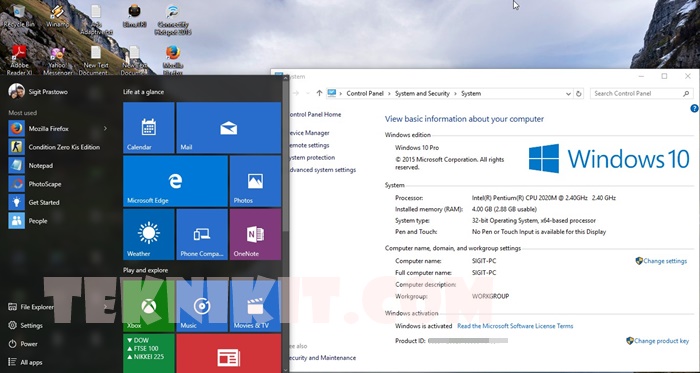The width and height of the screenshot is (700, 373).
Task: Open the Mail tile
Action: point(229,128)
